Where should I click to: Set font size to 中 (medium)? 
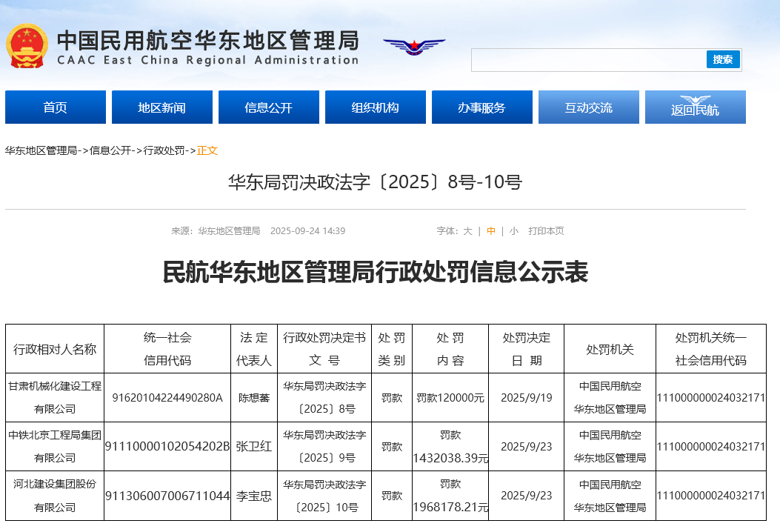pyautogui.click(x=491, y=231)
